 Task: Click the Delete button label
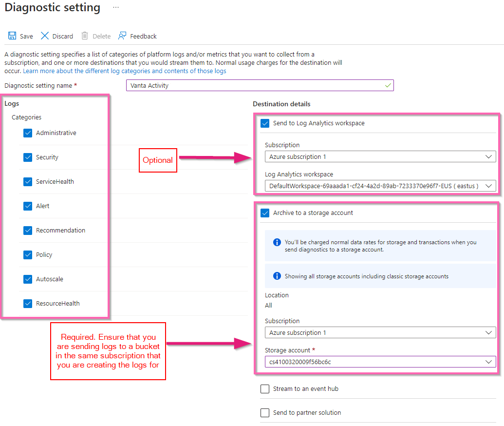102,37
